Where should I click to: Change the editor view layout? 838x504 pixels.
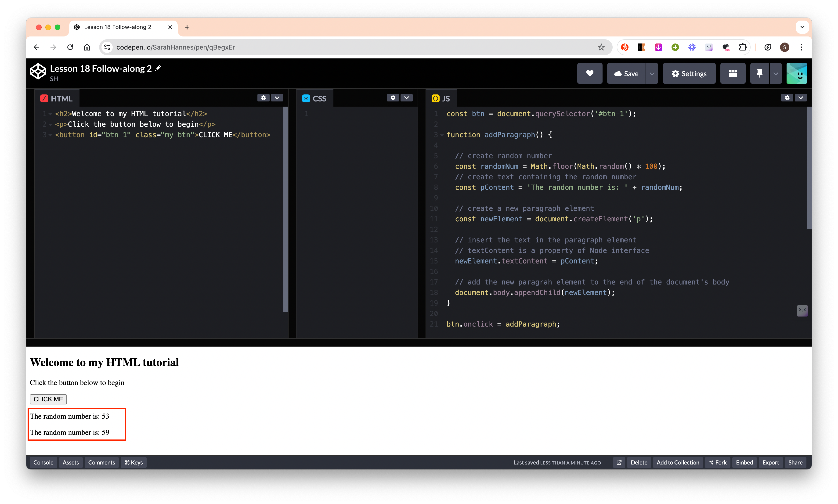click(733, 73)
